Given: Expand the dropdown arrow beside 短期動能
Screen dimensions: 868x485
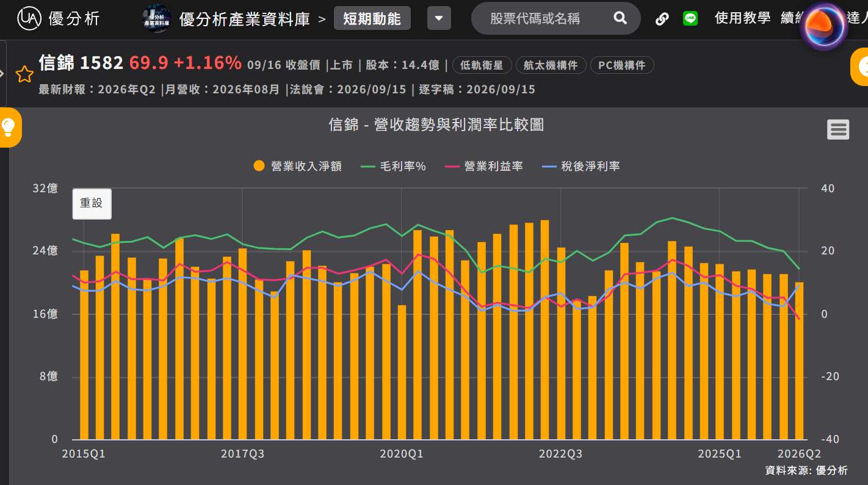Looking at the screenshot, I should (439, 18).
